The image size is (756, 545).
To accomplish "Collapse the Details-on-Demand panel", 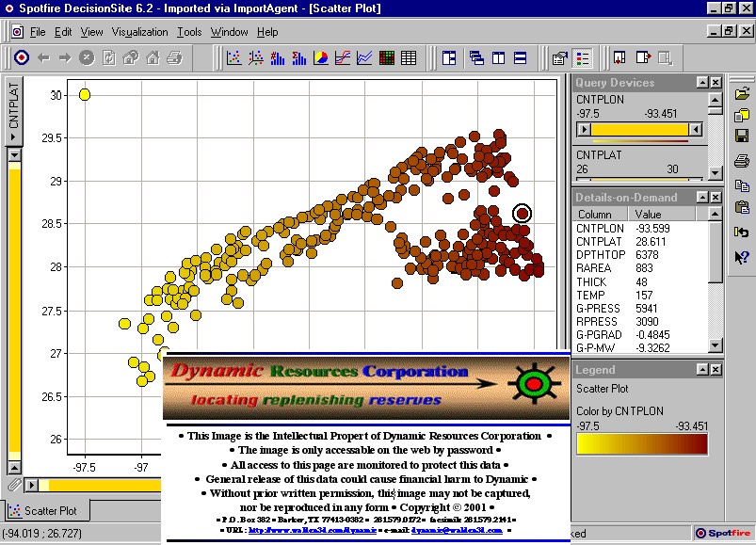I will coord(702,197).
